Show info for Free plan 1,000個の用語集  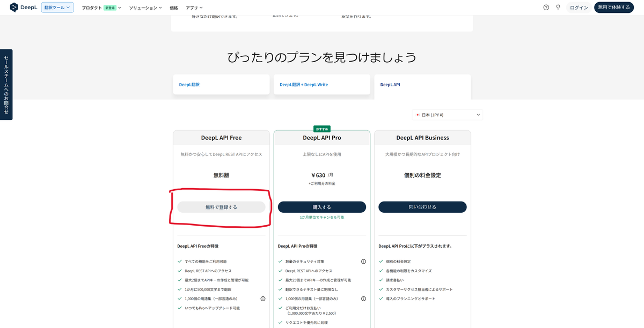pos(263,299)
